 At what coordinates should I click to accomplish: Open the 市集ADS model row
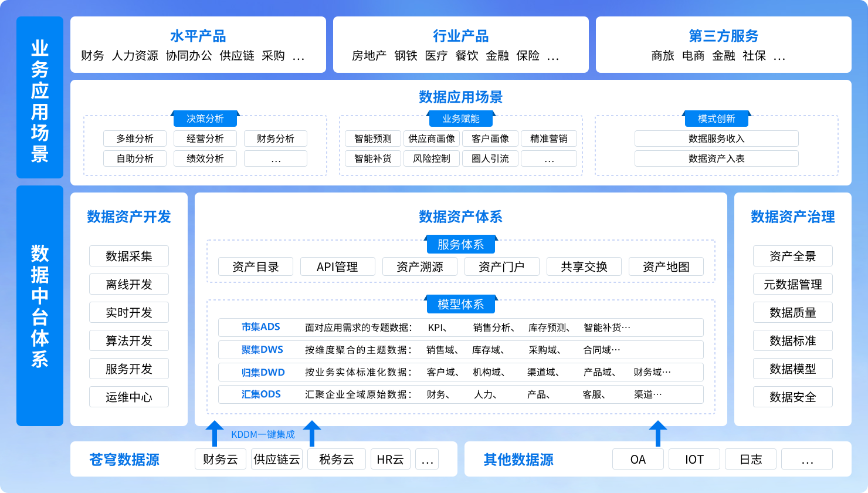[x=460, y=327]
